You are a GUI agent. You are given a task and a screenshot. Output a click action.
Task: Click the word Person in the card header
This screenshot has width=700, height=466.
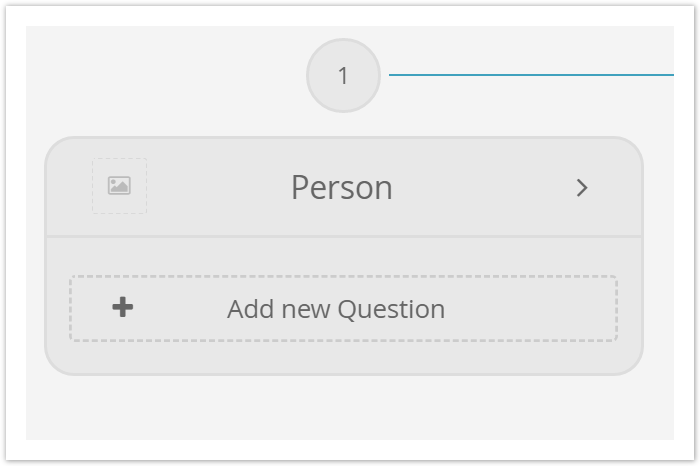point(342,187)
